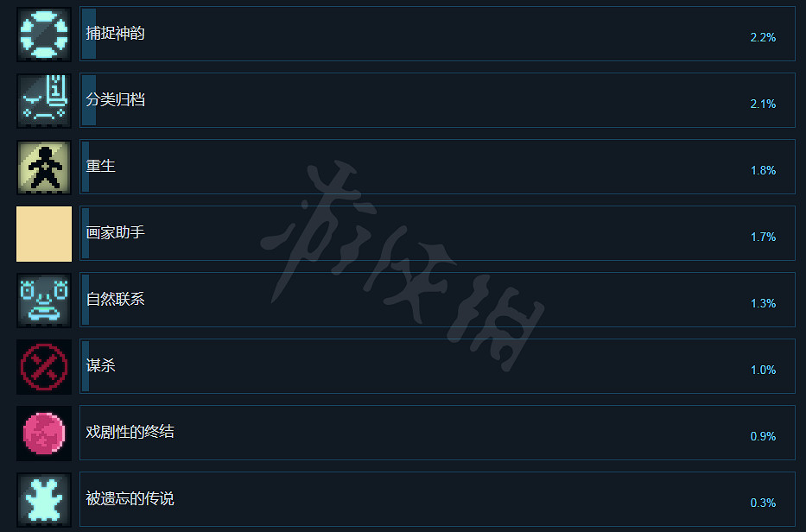Open the 画家助手 achievement title
This screenshot has width=806, height=532.
tap(115, 233)
